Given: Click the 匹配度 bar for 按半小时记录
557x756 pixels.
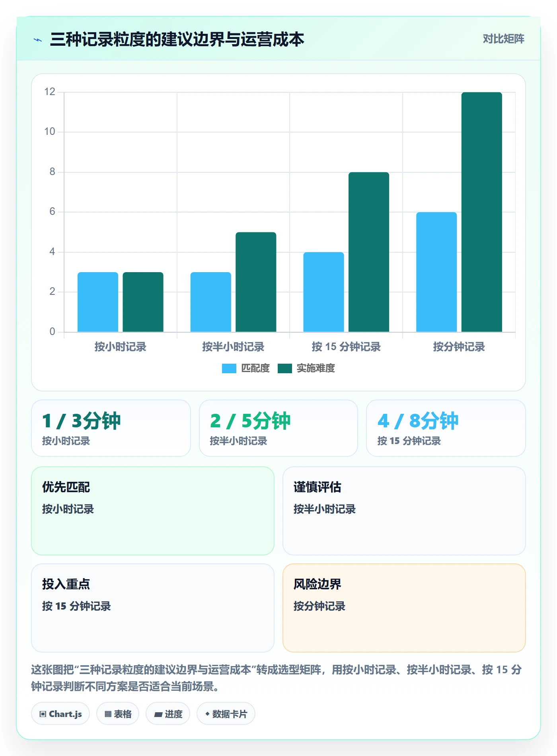Looking at the screenshot, I should 210,302.
